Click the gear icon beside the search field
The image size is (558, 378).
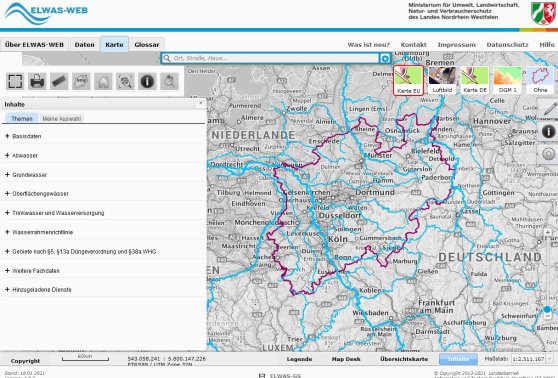(385, 58)
